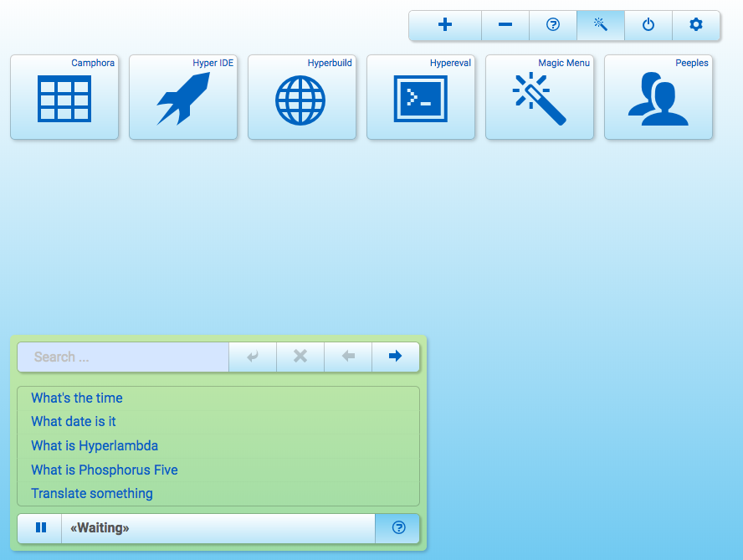The image size is (743, 560).
Task: Clear search with the X button
Action: [x=300, y=357]
